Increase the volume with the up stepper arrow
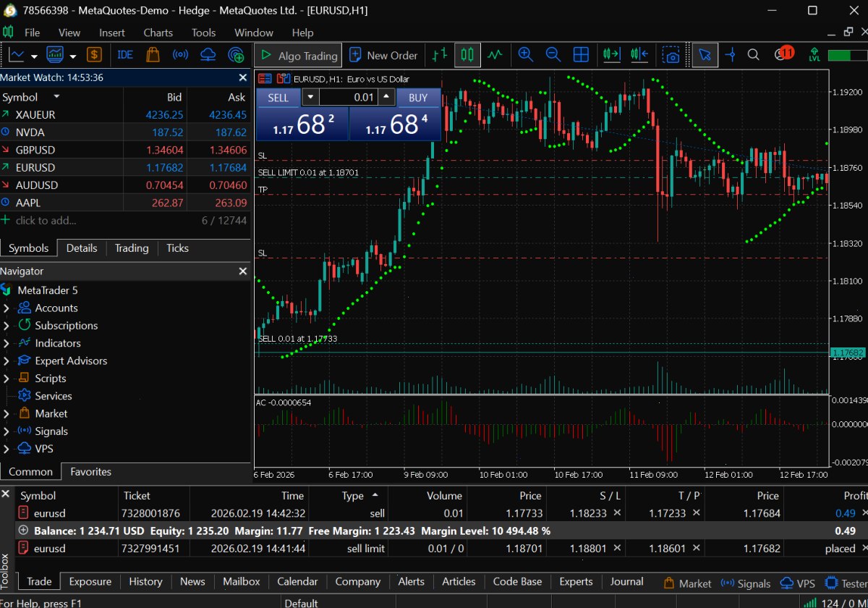This screenshot has width=868, height=608. tap(387, 97)
